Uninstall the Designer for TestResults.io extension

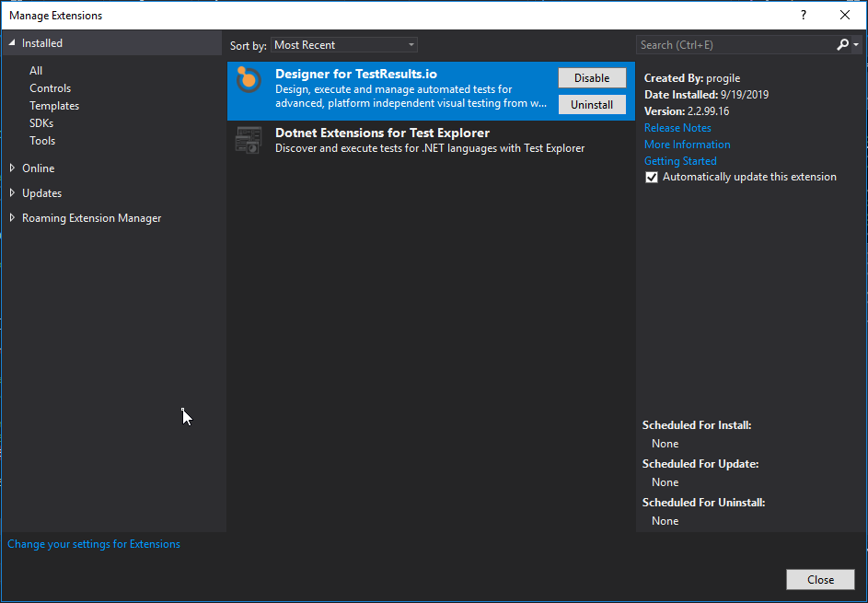[x=592, y=105]
